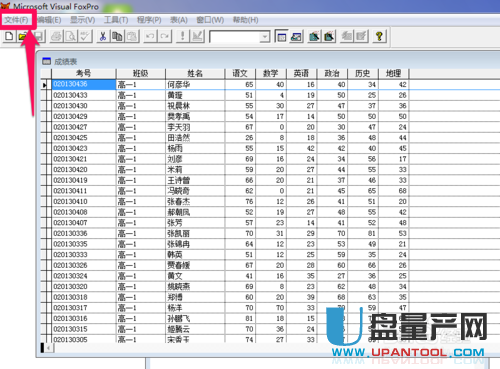Click the Cut scissors icon
500x369 pixels.
pyautogui.click(x=103, y=36)
